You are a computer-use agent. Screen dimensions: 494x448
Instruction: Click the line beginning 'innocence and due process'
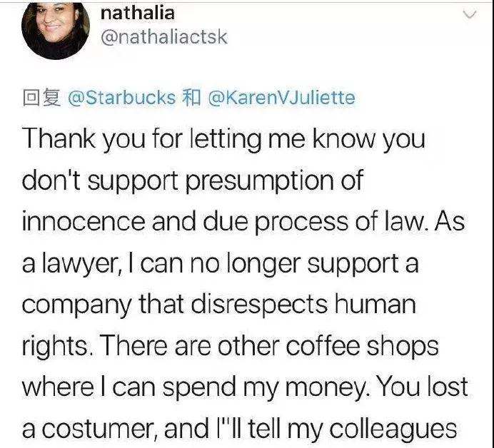(x=243, y=223)
